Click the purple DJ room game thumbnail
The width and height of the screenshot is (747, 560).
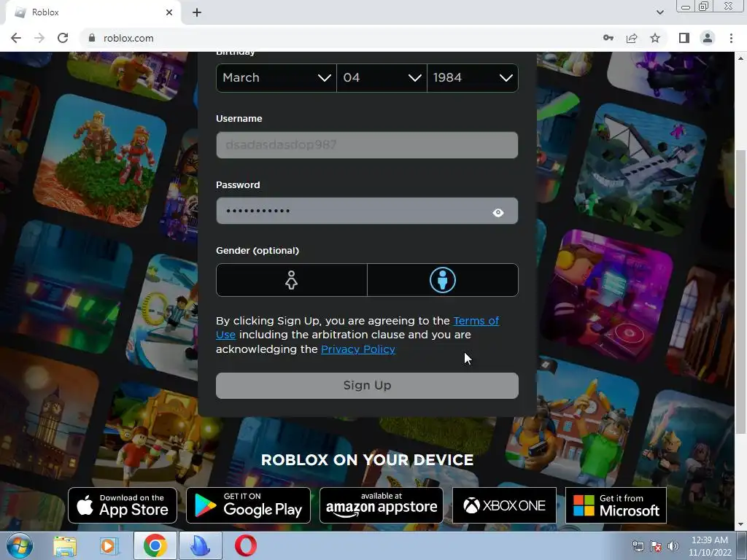point(608,296)
